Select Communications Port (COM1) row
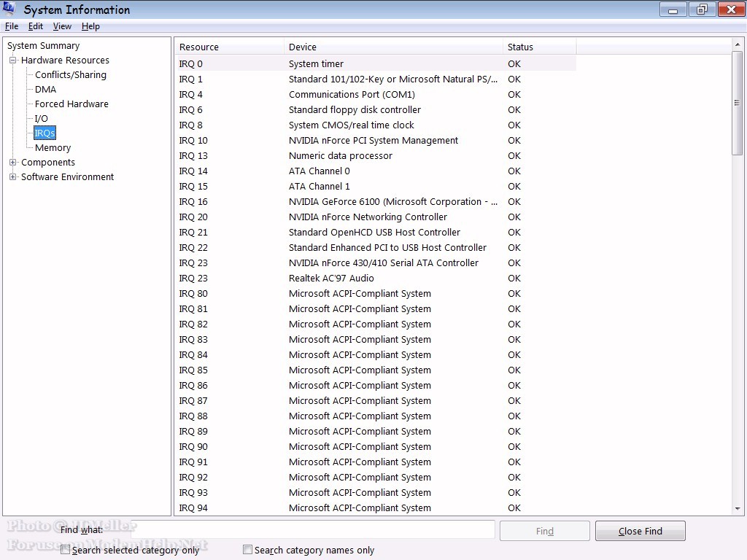Image resolution: width=747 pixels, height=560 pixels. (x=376, y=94)
